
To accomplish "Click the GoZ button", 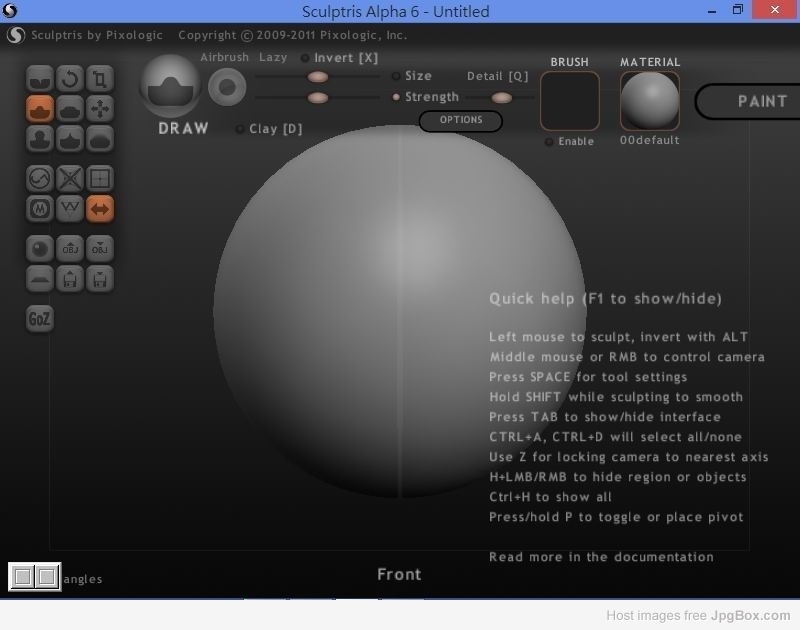I will pos(40,319).
